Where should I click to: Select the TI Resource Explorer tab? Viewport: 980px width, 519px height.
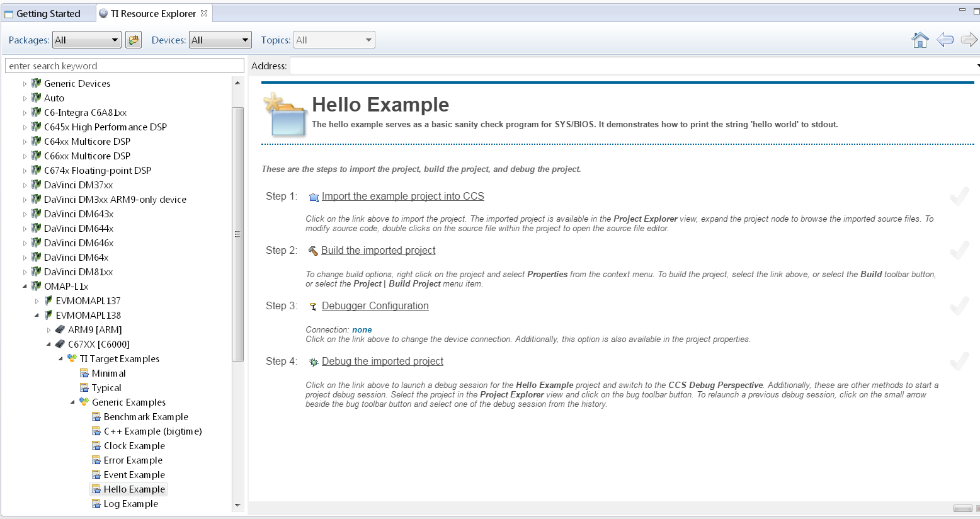[153, 13]
